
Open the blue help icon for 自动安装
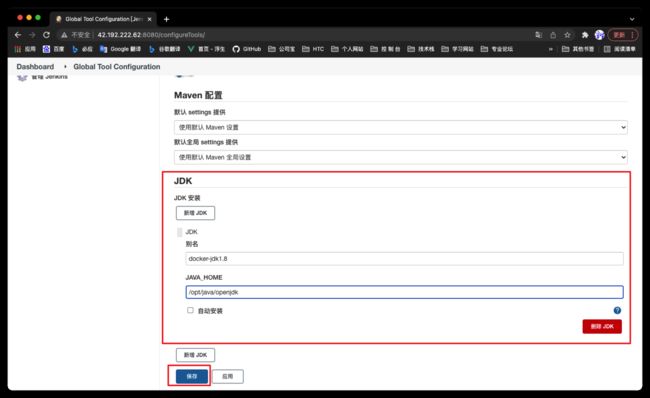coord(617,310)
